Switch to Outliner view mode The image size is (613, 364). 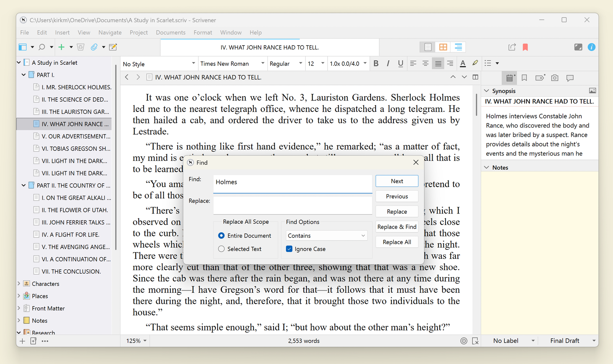point(458,47)
